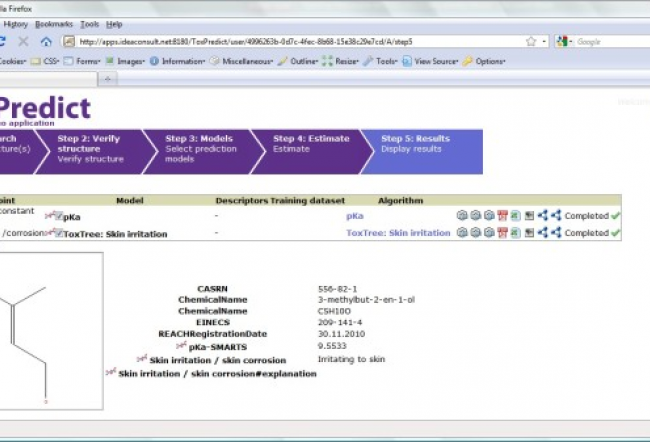Screen dimensions: 650x442
Task: Open a new tab with the plus button
Action: click(x=108, y=79)
